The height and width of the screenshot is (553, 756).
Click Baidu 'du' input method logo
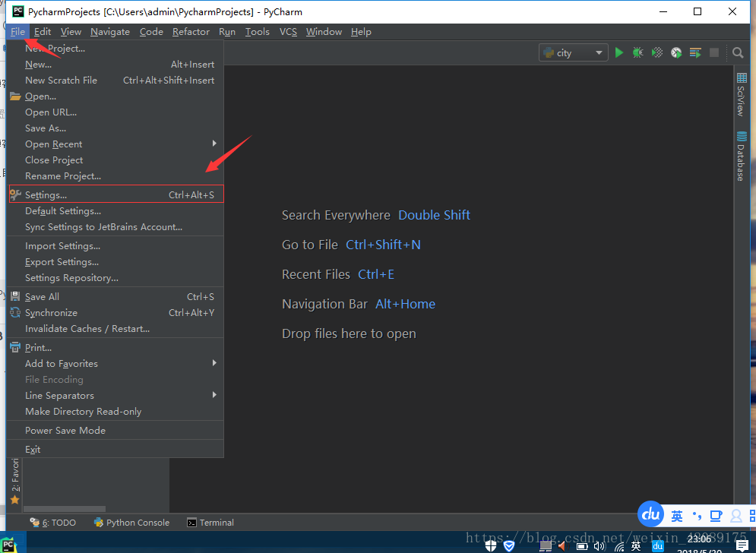click(x=650, y=514)
